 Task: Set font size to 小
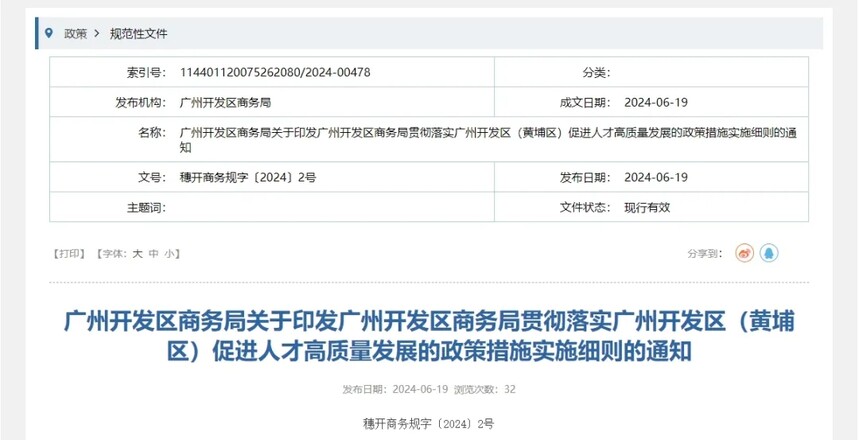[x=169, y=254]
